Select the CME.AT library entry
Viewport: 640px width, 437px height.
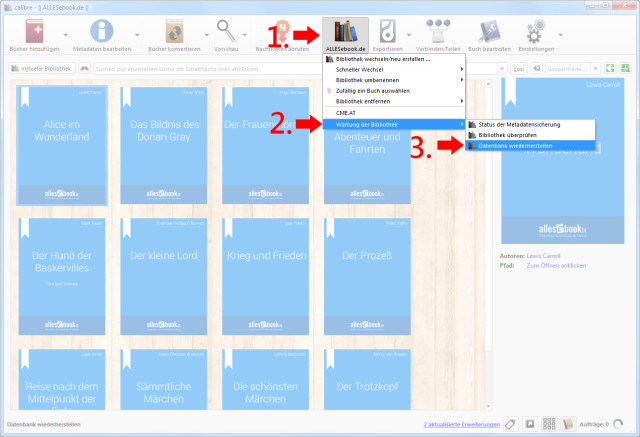point(394,113)
